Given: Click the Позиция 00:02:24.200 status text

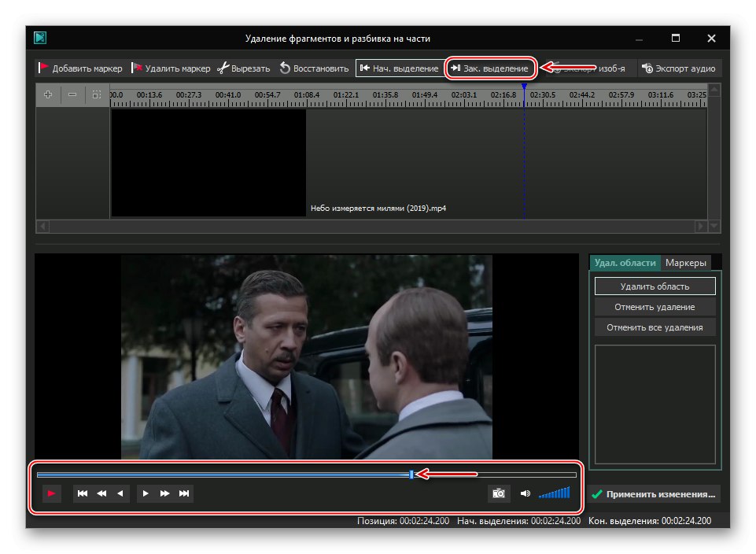Looking at the screenshot, I should (x=403, y=521).
